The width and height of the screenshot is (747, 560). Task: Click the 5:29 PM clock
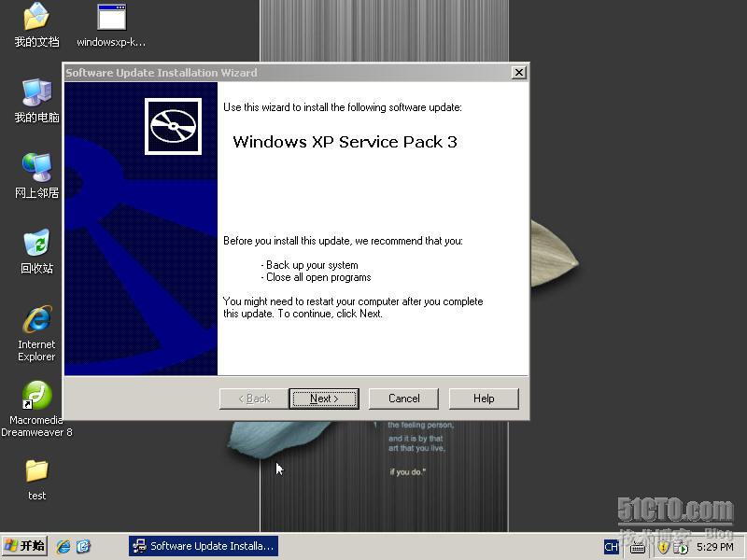(x=715, y=547)
